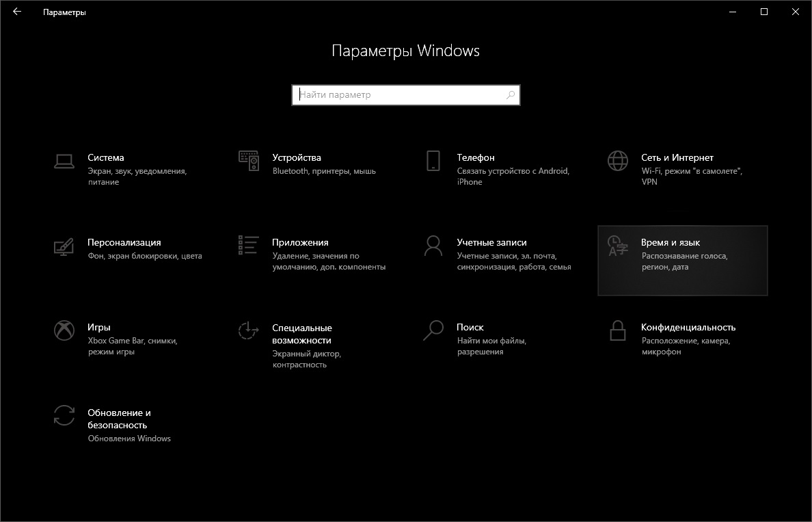Click the magnifier icon for Поиск category
Screen dimensions: 812x522
pos(433,330)
